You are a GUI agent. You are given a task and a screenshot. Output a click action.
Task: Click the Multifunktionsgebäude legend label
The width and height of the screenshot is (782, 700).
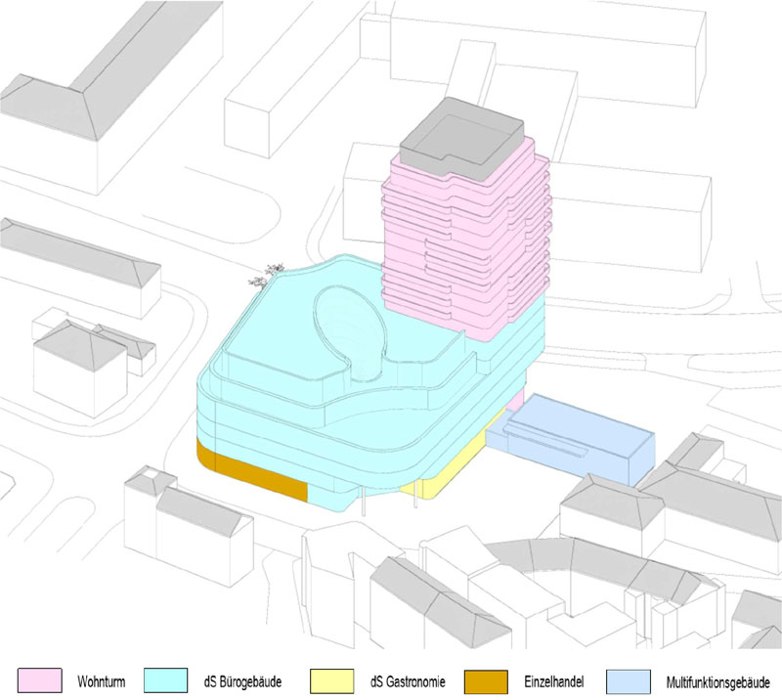click(717, 680)
